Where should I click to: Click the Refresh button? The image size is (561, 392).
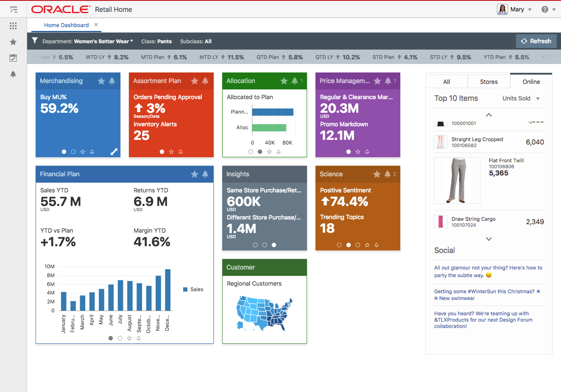(x=536, y=41)
